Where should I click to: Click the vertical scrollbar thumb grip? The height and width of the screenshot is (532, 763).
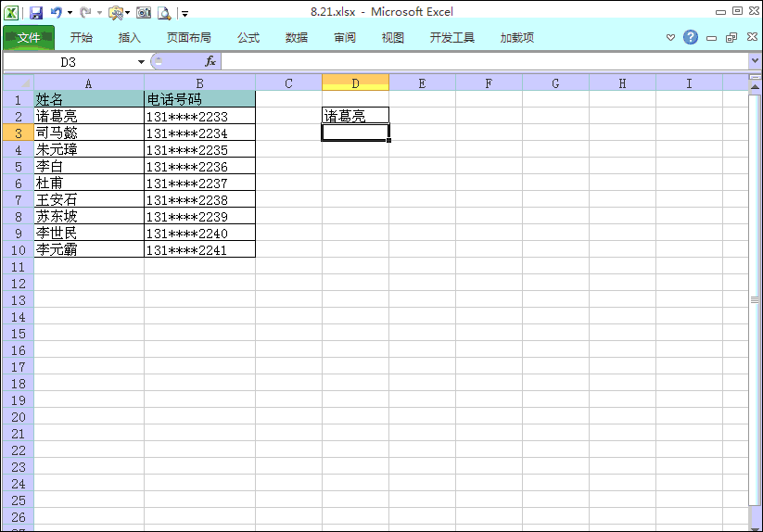tap(755, 300)
